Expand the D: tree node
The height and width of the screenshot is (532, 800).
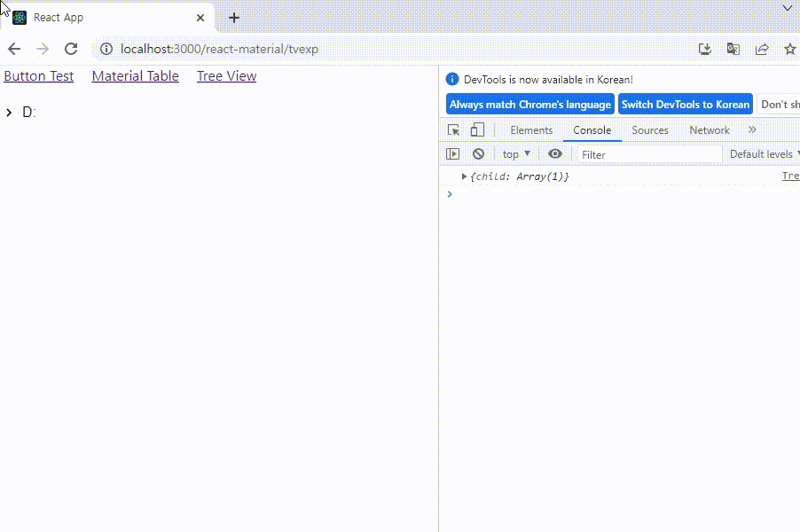pos(9,113)
